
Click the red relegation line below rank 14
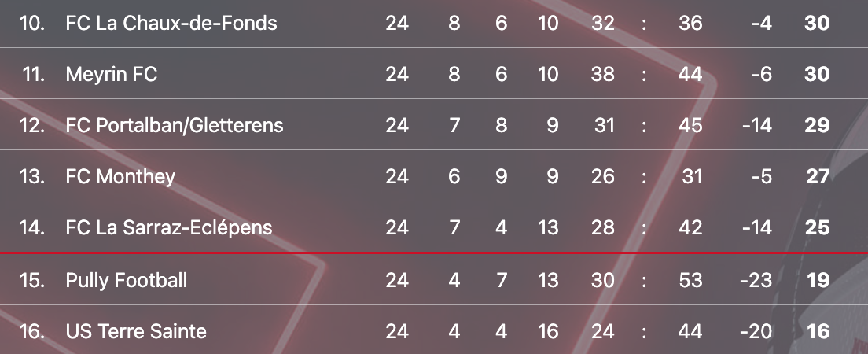pos(434,253)
